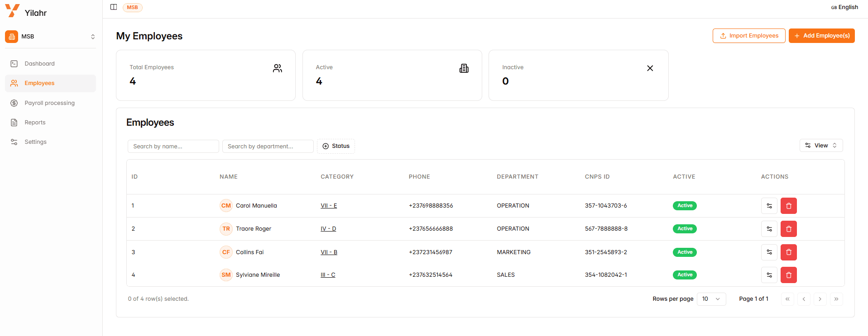Click SM avatar for Sylviane Mireille

coord(226,275)
